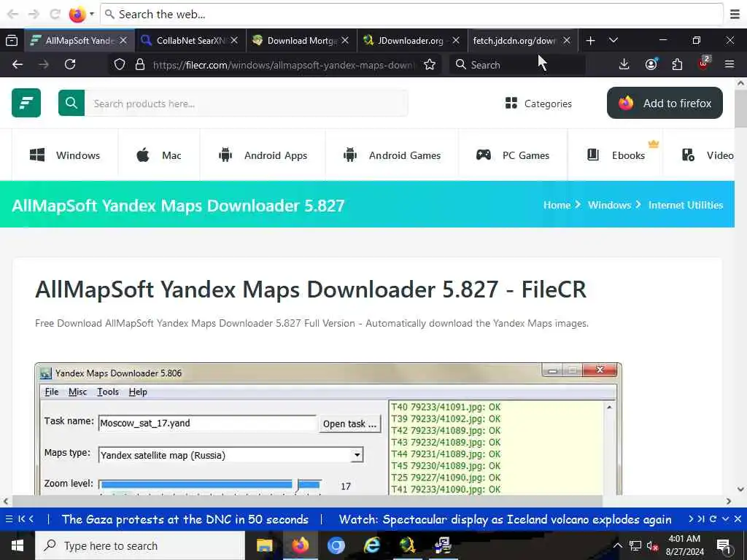Toggle the muted volume tray icon
Image resolution: width=747 pixels, height=560 pixels.
pyautogui.click(x=652, y=545)
